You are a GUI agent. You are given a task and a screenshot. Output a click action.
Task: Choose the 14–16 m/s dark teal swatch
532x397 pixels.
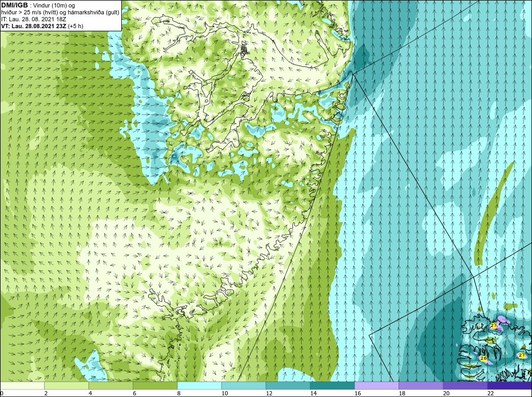[x=332, y=386]
